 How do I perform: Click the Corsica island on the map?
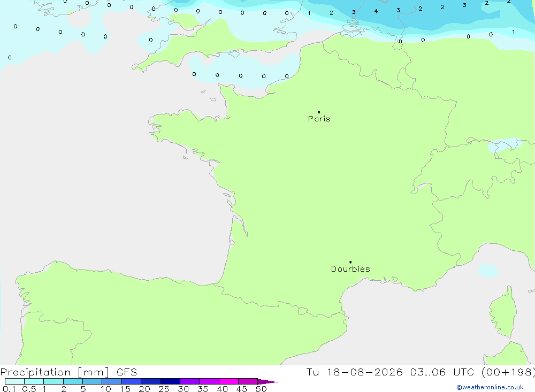(x=503, y=312)
